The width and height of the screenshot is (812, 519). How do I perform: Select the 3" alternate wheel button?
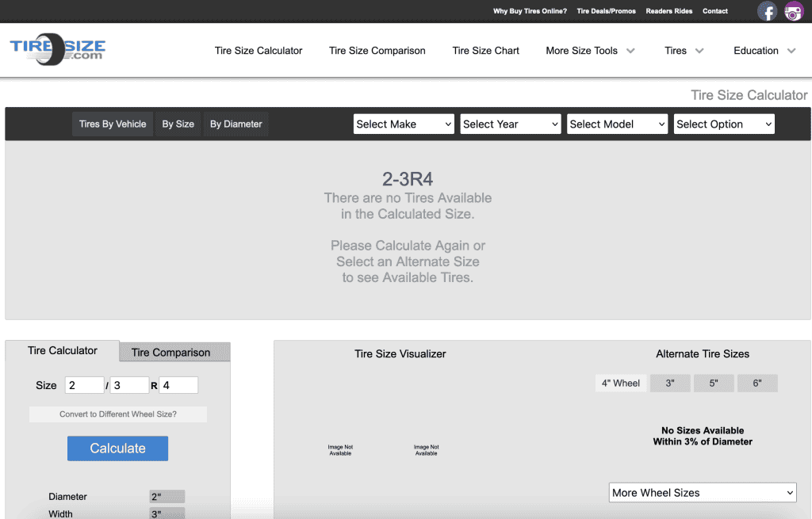pyautogui.click(x=670, y=384)
